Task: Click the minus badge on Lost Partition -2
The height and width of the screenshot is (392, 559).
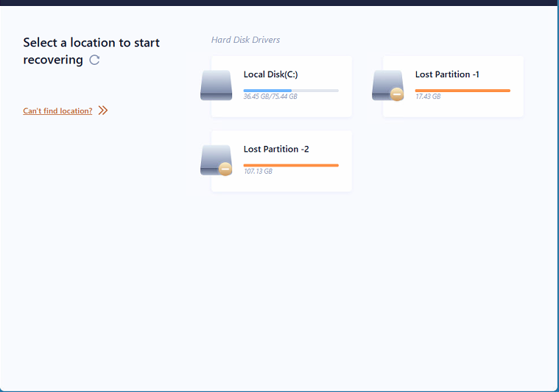Action: (225, 169)
